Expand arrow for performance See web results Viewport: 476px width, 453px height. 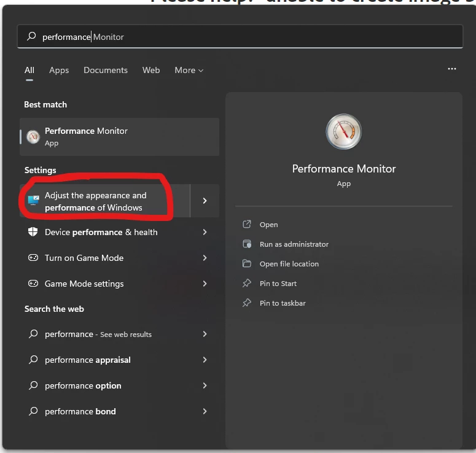pos(205,334)
